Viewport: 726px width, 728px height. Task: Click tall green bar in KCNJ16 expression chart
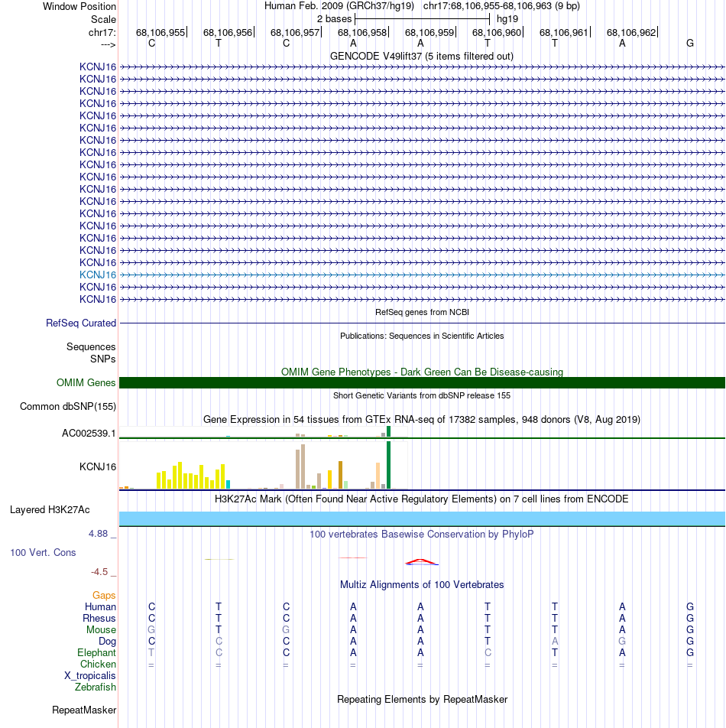point(389,465)
